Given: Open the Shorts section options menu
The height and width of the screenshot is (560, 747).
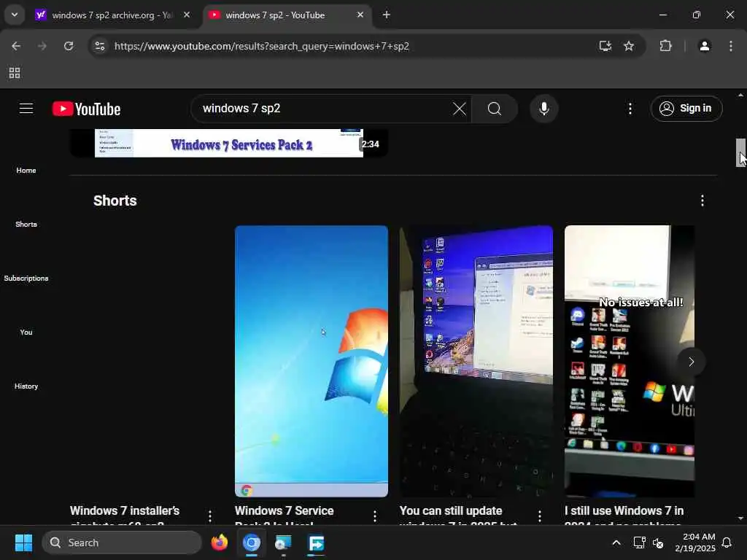Looking at the screenshot, I should pos(703,201).
